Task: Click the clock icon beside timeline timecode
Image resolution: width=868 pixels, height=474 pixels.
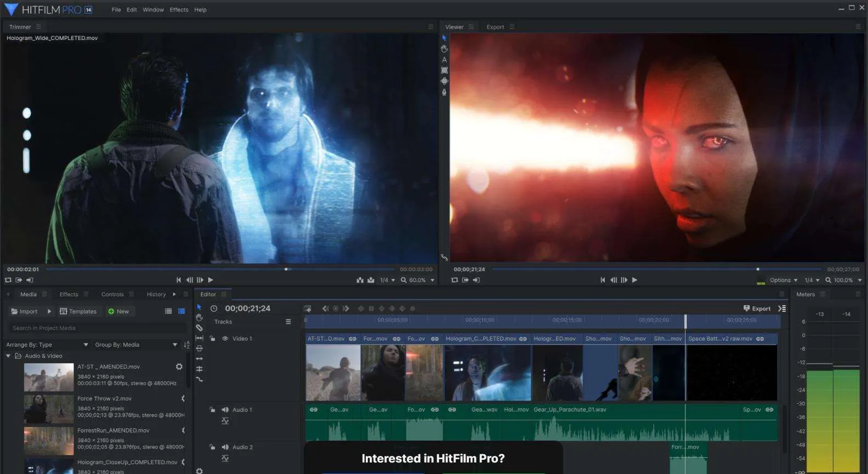Action: point(214,309)
